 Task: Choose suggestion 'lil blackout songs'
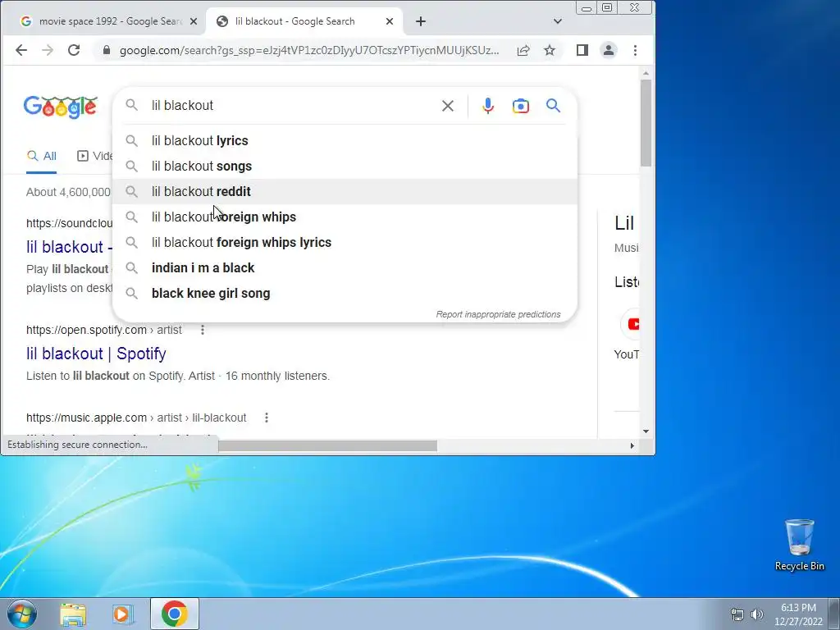coord(345,166)
